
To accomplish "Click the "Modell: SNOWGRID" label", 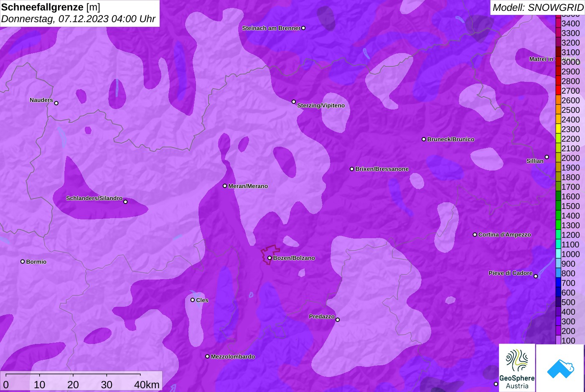I will pos(537,8).
